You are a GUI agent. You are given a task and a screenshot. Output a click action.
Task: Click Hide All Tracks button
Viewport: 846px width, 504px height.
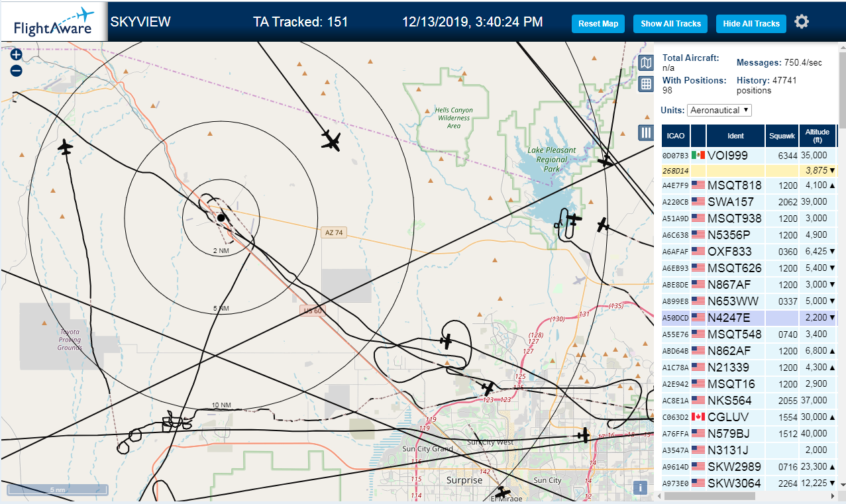click(751, 24)
